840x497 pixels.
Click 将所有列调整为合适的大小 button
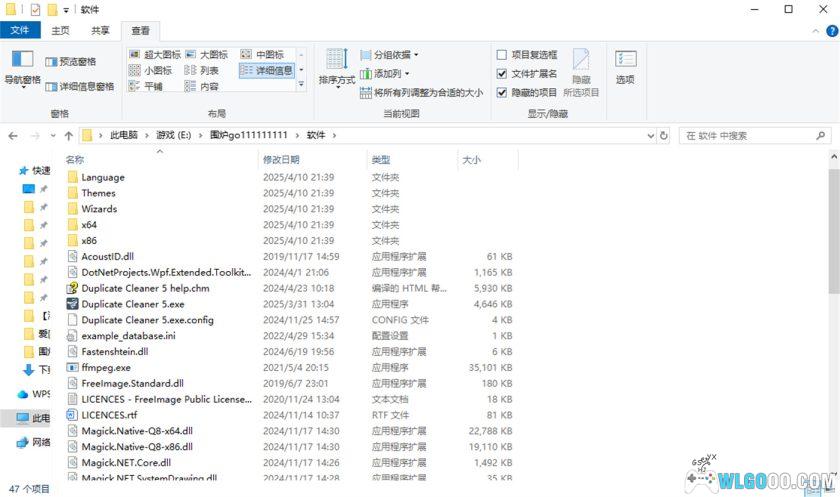[x=421, y=93]
